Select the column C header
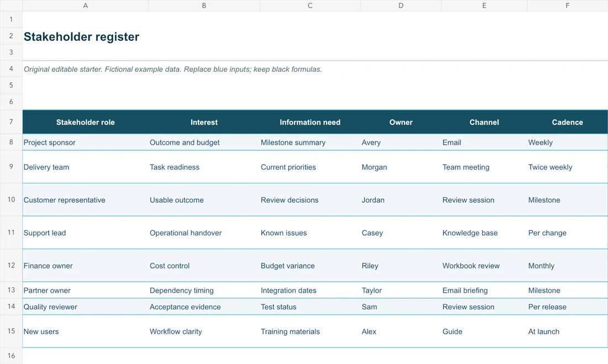 click(310, 6)
